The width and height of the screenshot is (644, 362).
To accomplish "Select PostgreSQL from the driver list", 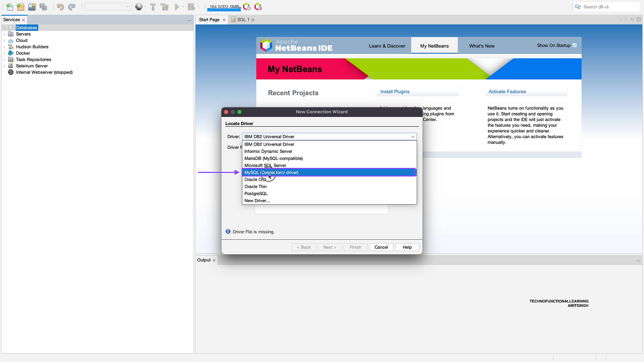I will (256, 193).
